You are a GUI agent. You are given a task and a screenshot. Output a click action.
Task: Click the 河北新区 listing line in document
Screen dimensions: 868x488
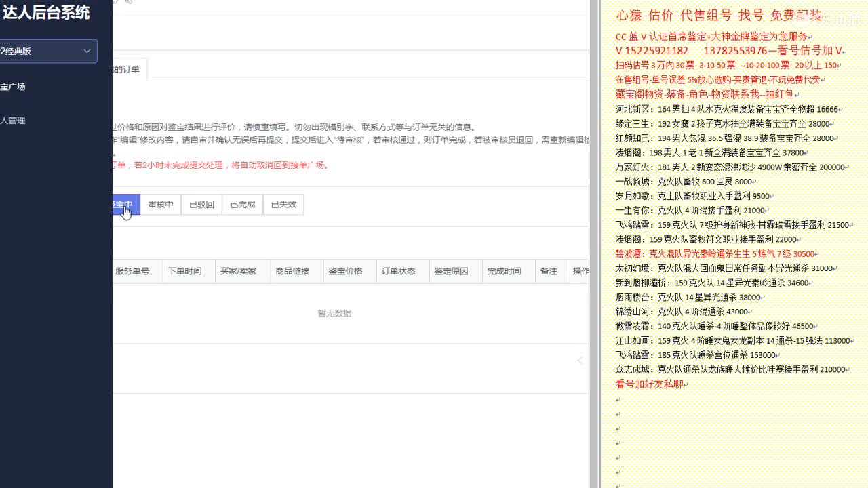728,109
